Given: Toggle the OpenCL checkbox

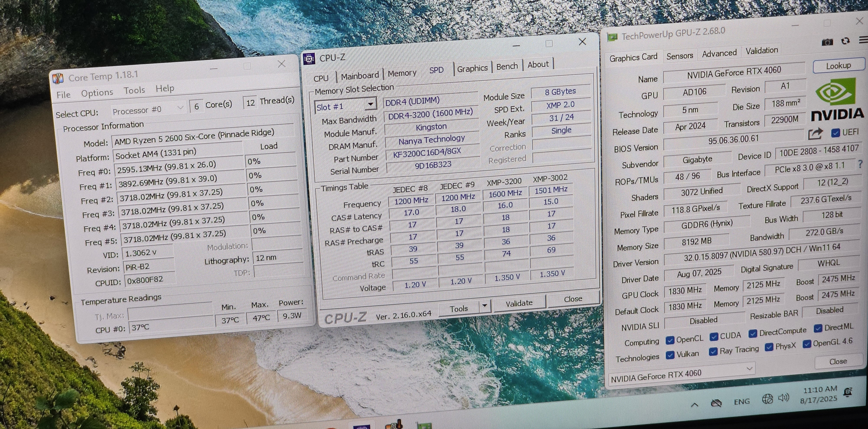Looking at the screenshot, I should click(670, 340).
